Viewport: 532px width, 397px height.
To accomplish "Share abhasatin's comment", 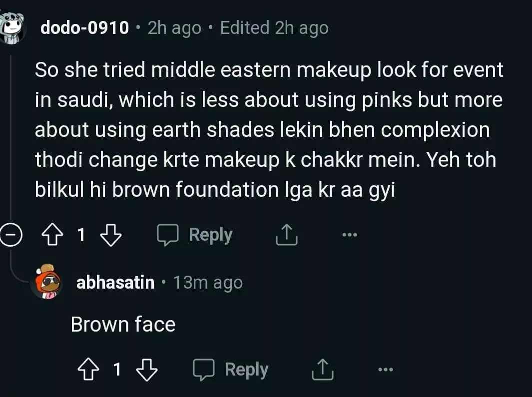I will [322, 370].
